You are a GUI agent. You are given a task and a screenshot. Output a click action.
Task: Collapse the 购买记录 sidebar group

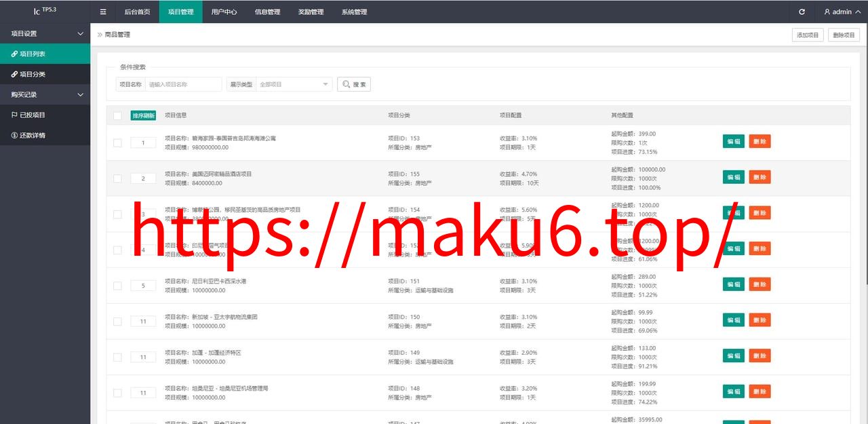point(45,94)
